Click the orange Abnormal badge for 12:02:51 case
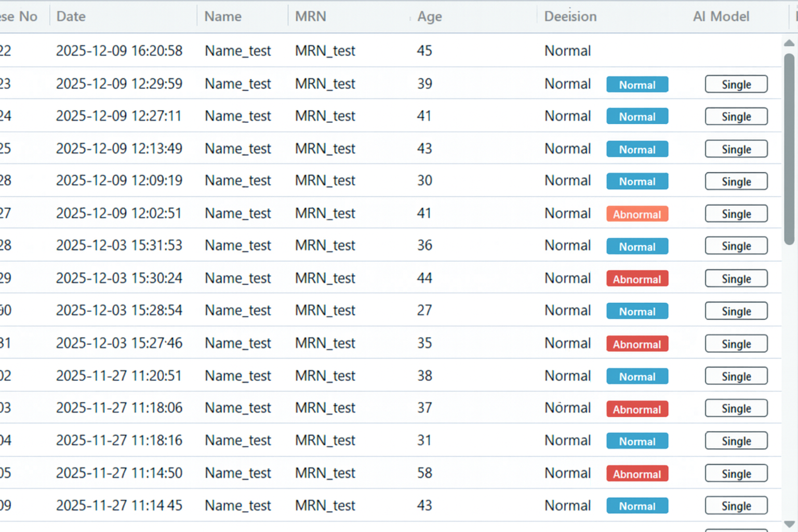Screen dimensions: 798x532 pyautogui.click(x=637, y=214)
